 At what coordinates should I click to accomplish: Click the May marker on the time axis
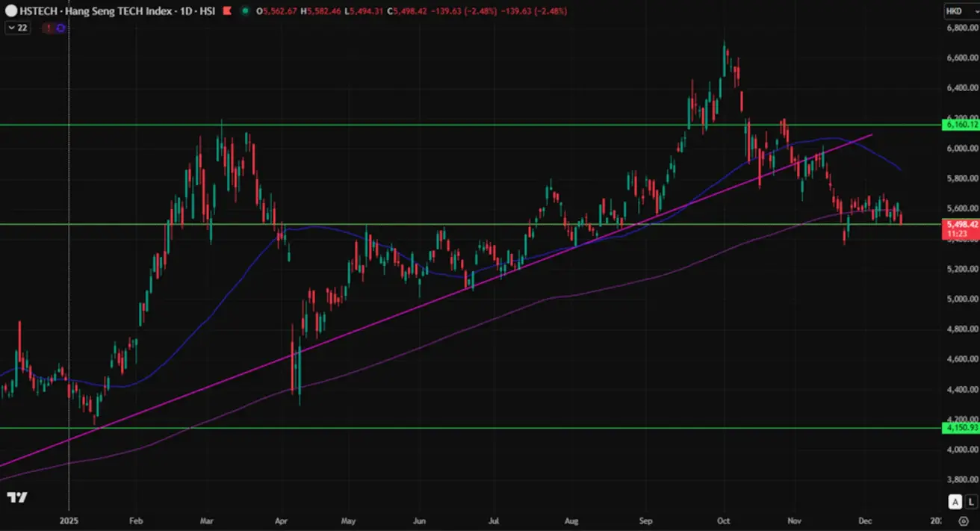(x=348, y=521)
